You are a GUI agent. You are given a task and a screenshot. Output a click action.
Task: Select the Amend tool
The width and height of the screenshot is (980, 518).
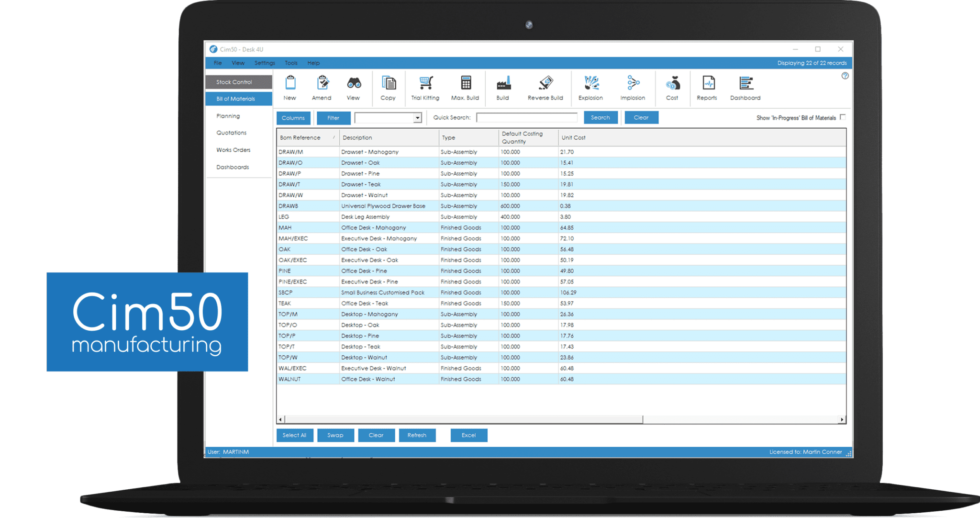pyautogui.click(x=322, y=88)
